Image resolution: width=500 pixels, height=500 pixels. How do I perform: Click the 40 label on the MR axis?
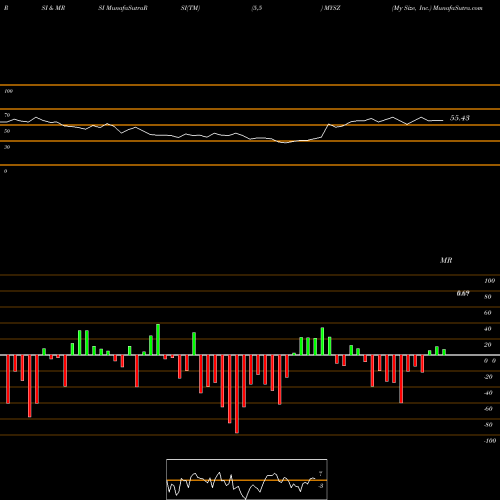(x=488, y=329)
